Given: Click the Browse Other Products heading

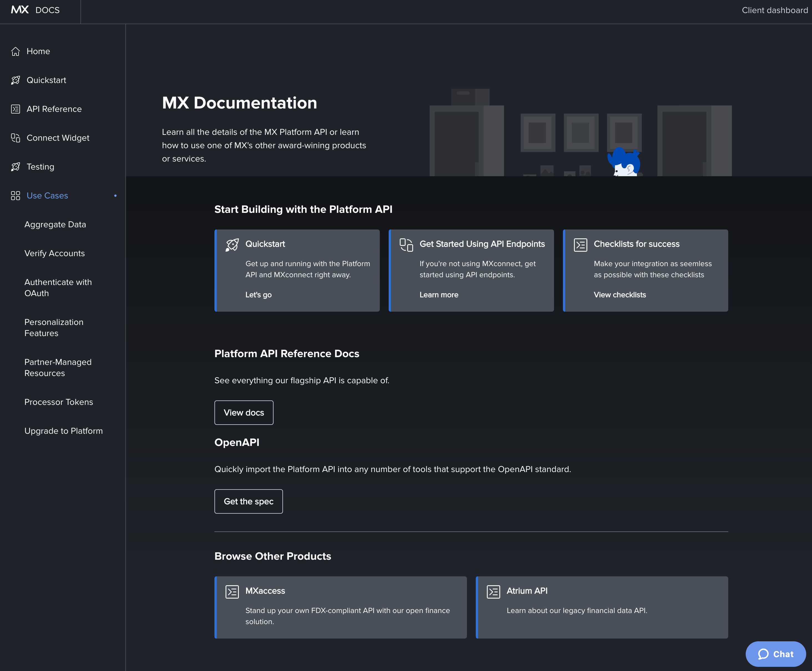Looking at the screenshot, I should (x=273, y=556).
